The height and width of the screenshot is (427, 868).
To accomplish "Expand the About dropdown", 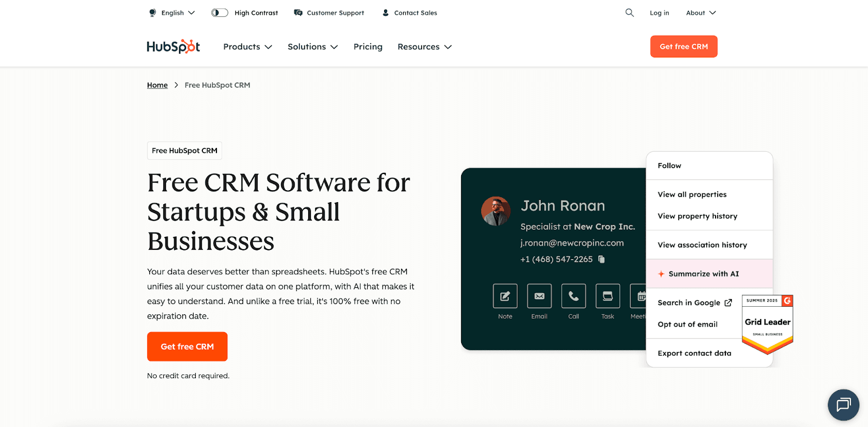I will 701,12.
